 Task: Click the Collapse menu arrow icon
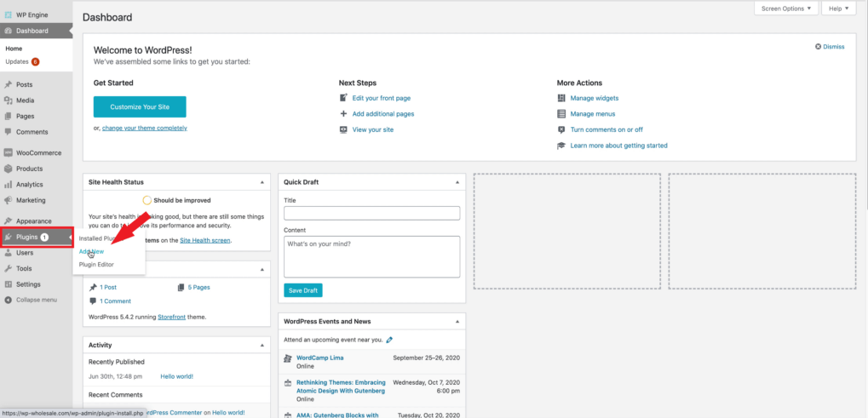coord(8,300)
